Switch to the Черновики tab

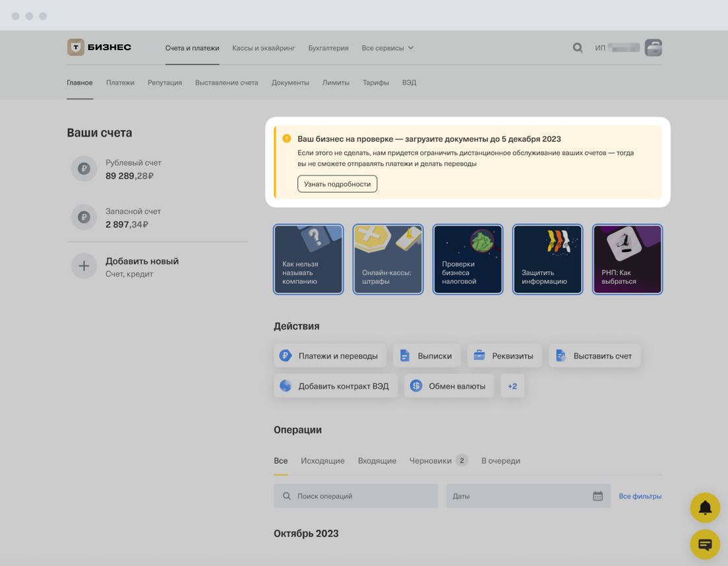[431, 460]
